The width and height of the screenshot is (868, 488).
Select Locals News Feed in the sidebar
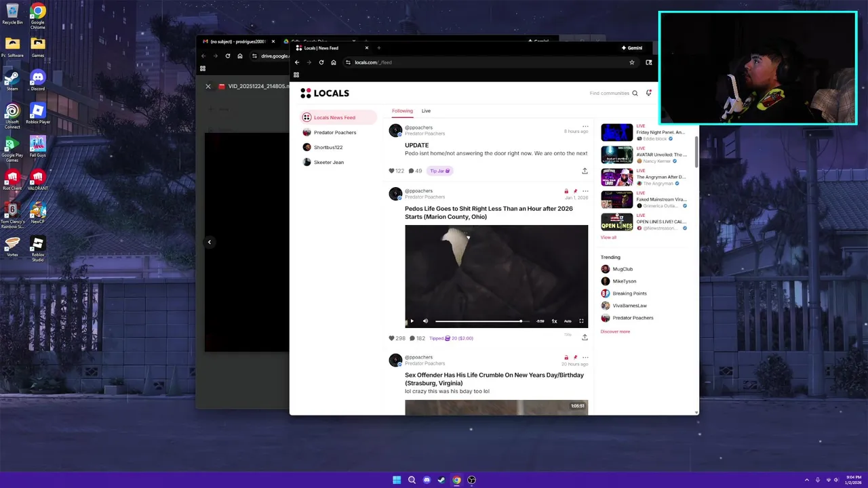[338, 117]
